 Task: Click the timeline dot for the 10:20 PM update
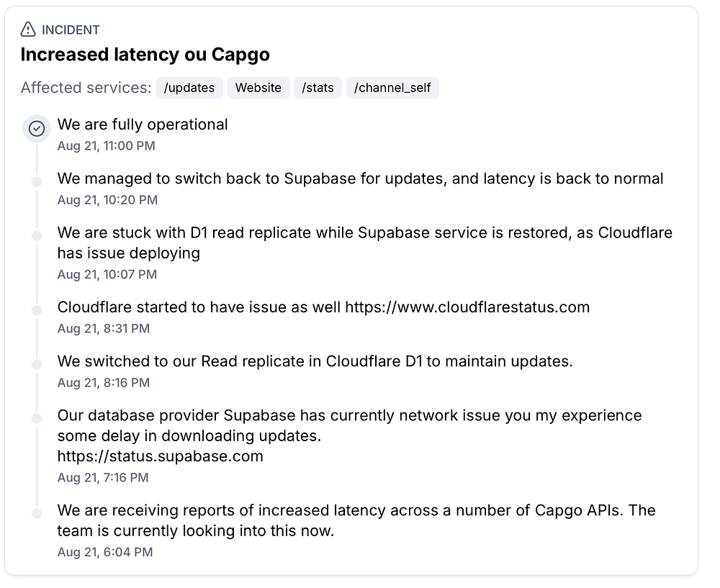(x=37, y=182)
